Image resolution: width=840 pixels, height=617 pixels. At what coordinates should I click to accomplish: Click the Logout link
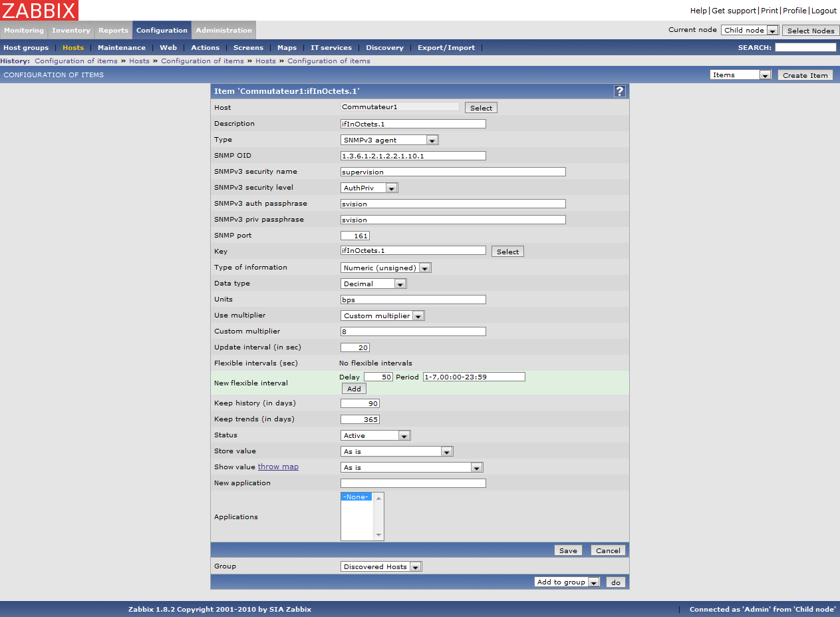coord(824,11)
